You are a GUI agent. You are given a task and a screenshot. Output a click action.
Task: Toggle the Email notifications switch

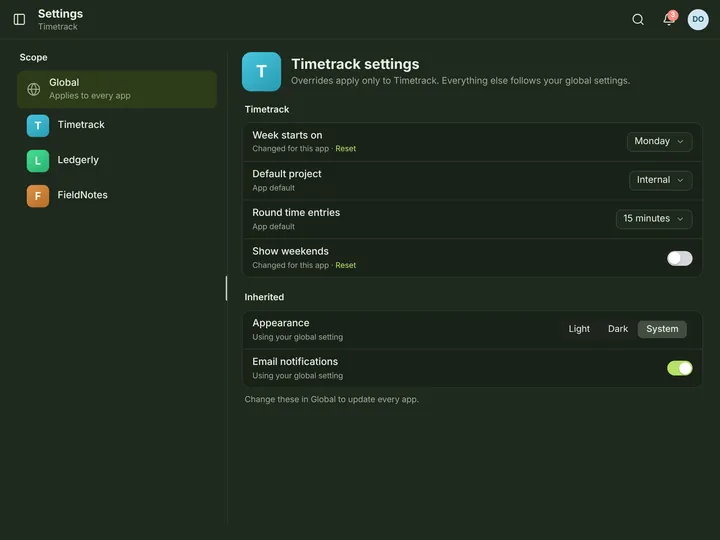point(680,368)
